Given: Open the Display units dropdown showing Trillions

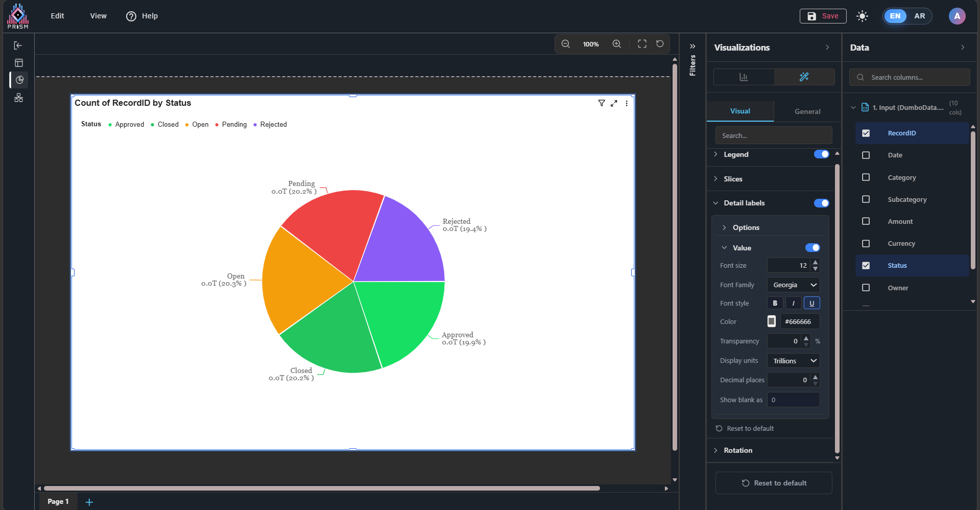Looking at the screenshot, I should click(793, 361).
